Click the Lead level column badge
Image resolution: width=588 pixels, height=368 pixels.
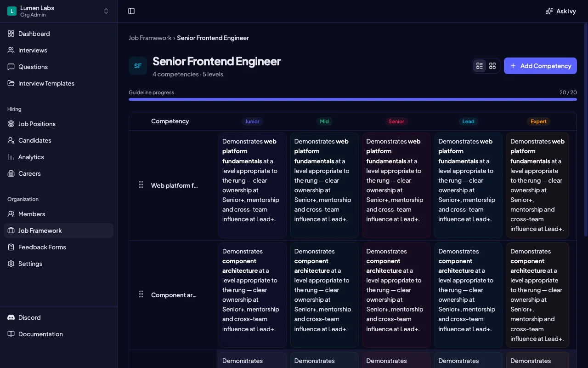[x=468, y=121]
